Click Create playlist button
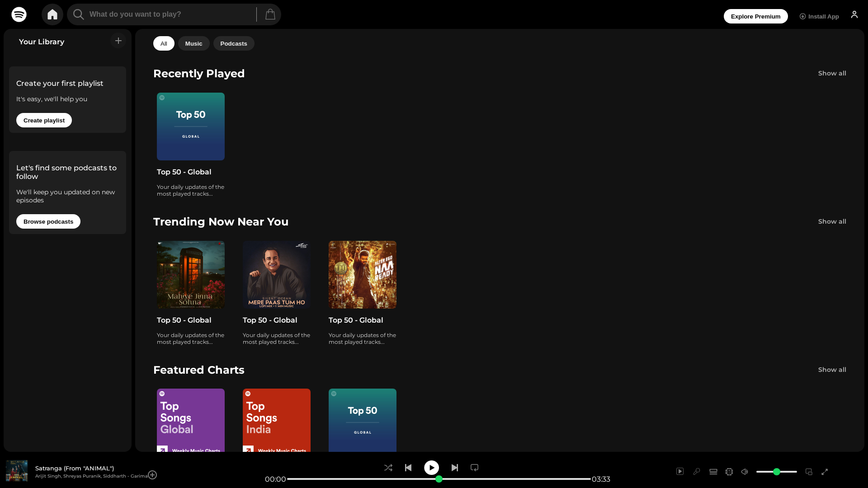The image size is (868, 488). click(44, 120)
